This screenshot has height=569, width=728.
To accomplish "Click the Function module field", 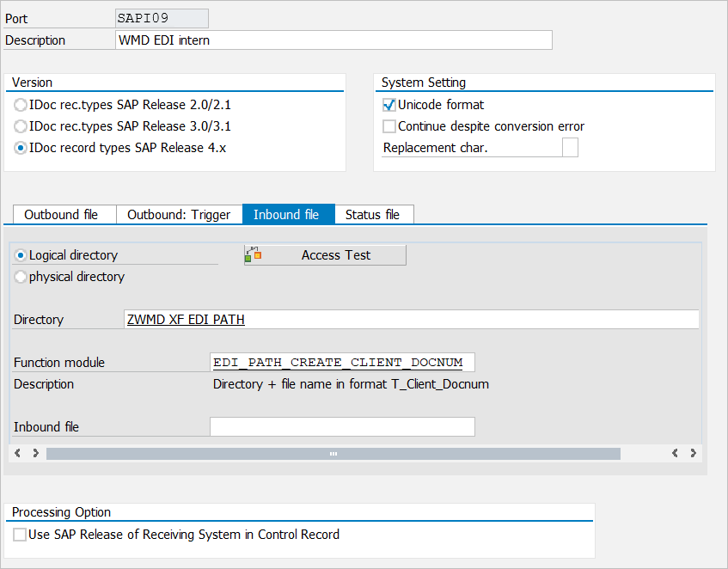I will point(342,363).
